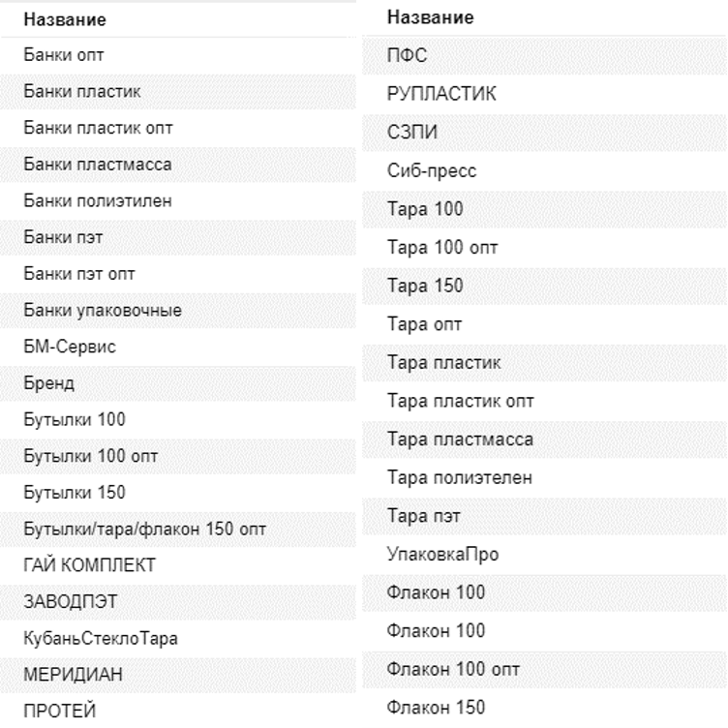Click the "Флакон 100 опт" row

453,669
